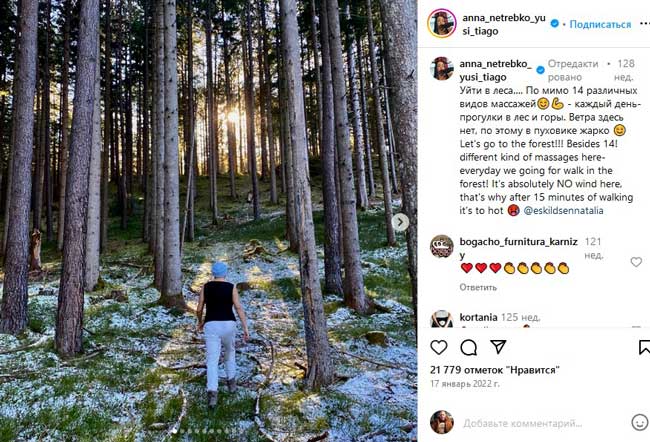Viewport: 650px width, 442px height.
Task: Like the post with the heart icon
Action: 438,347
